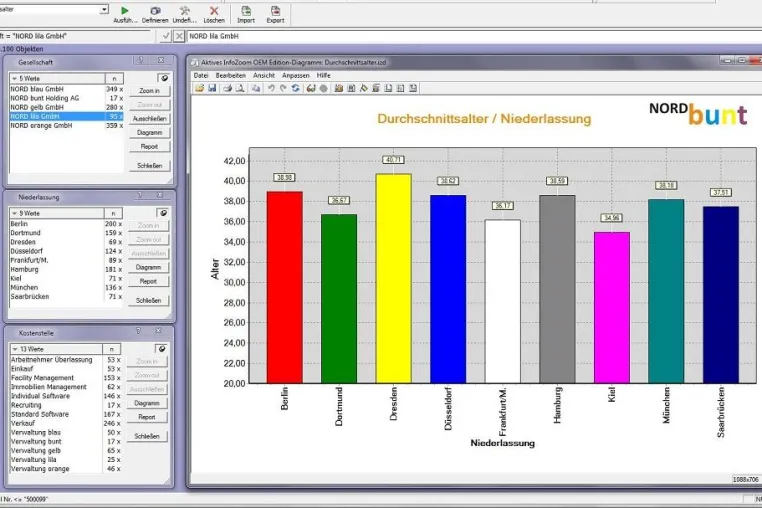Confirm the formula with the checkmark button
This screenshot has width=762, height=508.
pyautogui.click(x=166, y=36)
